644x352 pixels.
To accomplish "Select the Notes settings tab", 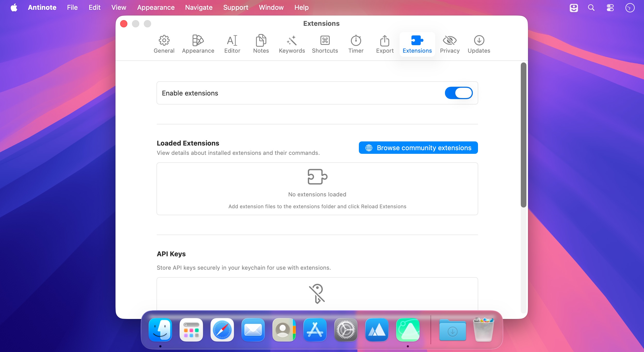I will click(x=261, y=44).
